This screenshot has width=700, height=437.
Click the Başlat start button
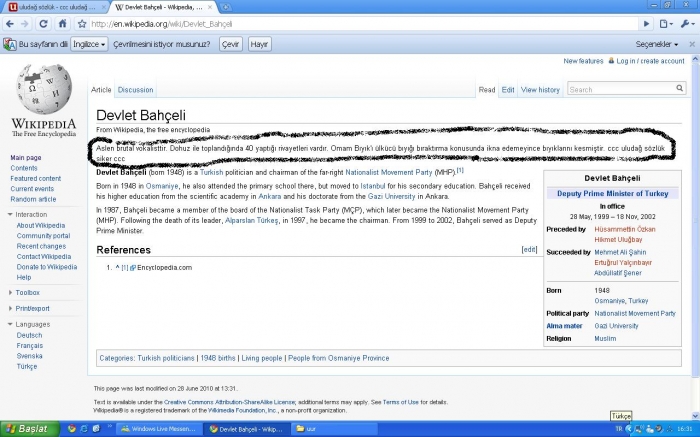click(30, 429)
